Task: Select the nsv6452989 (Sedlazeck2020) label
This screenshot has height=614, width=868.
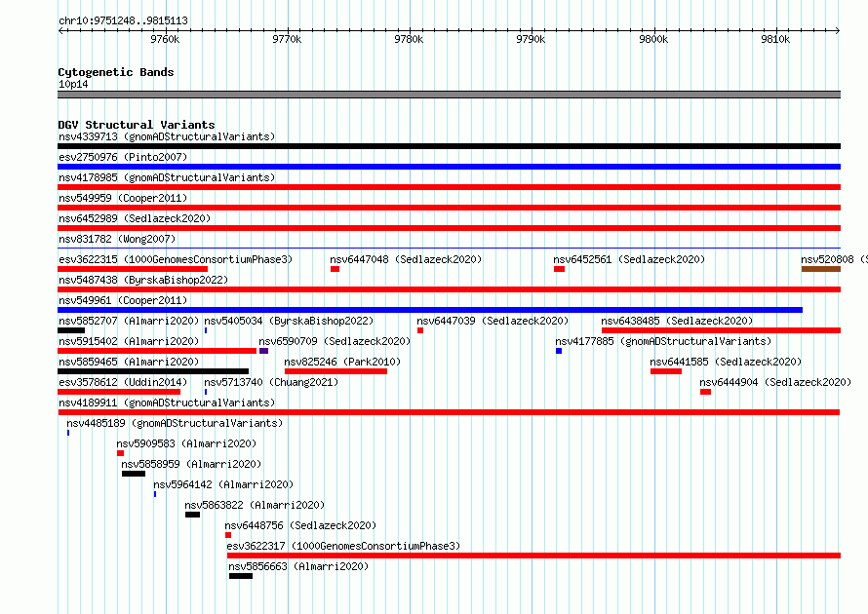Action: coord(135,218)
